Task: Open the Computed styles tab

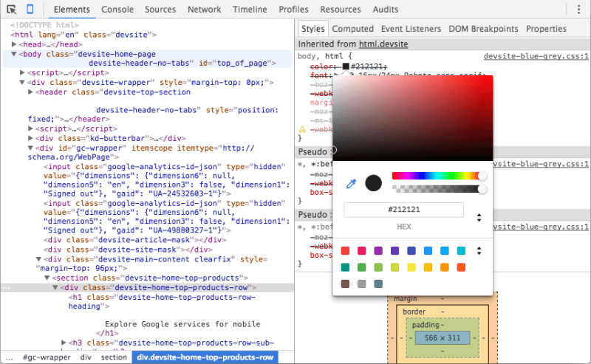Action: [x=352, y=29]
